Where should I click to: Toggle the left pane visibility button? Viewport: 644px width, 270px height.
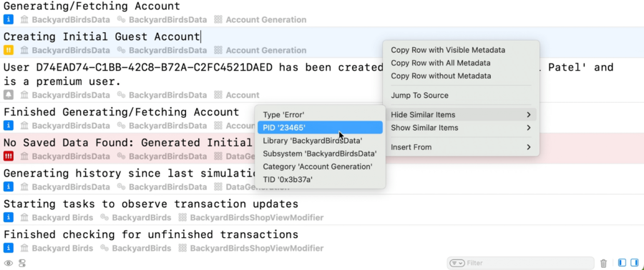pos(623,263)
